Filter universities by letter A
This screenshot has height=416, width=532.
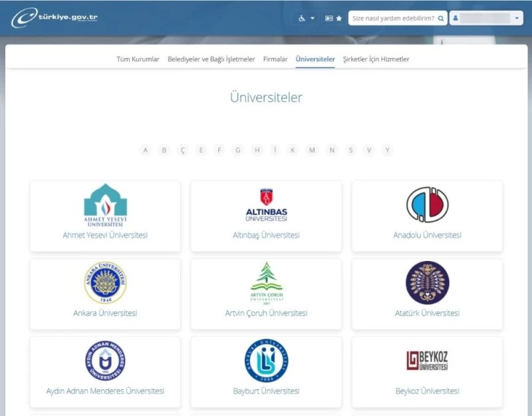pos(146,150)
